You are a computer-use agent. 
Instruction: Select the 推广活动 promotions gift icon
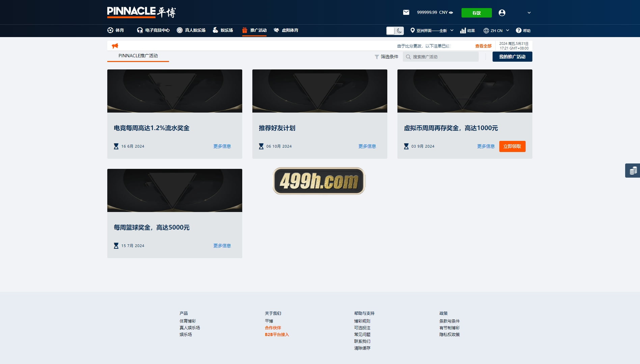[x=245, y=30]
